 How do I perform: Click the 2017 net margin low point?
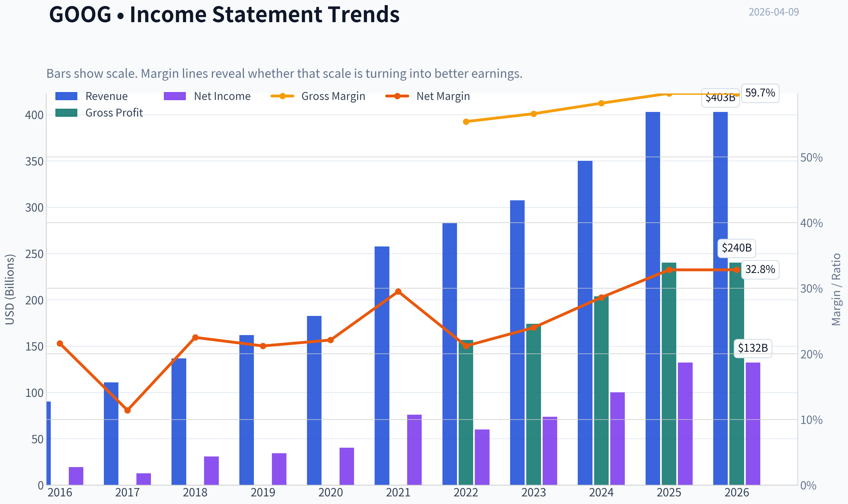click(x=128, y=410)
